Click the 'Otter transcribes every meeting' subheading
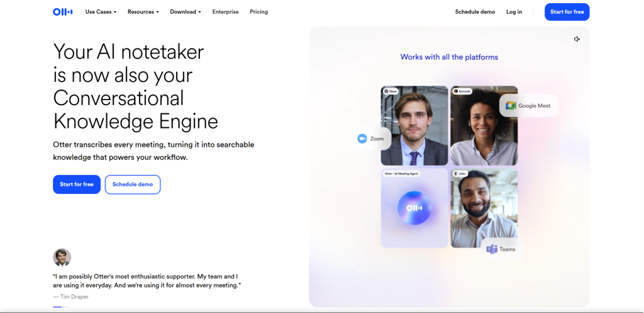This screenshot has width=644, height=313. 153,151
